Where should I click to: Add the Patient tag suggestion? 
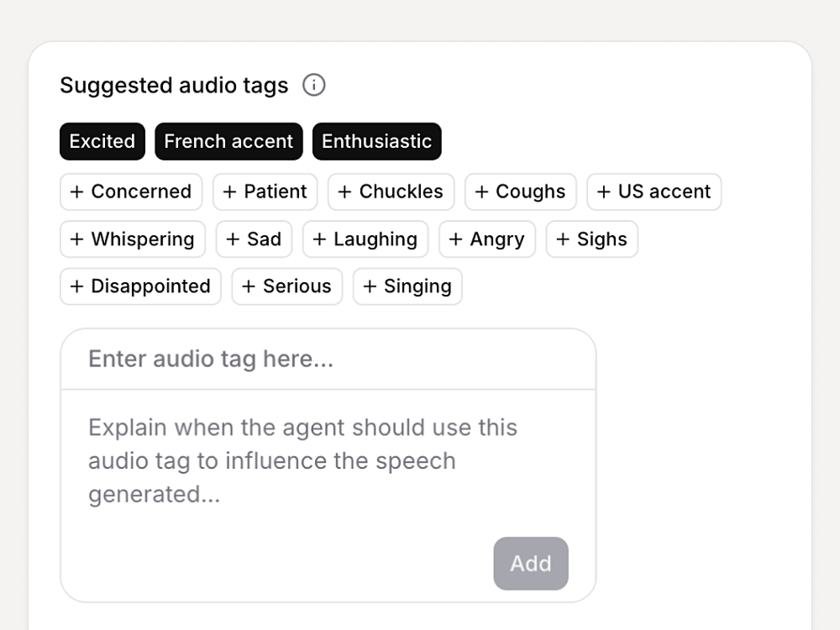tap(265, 192)
